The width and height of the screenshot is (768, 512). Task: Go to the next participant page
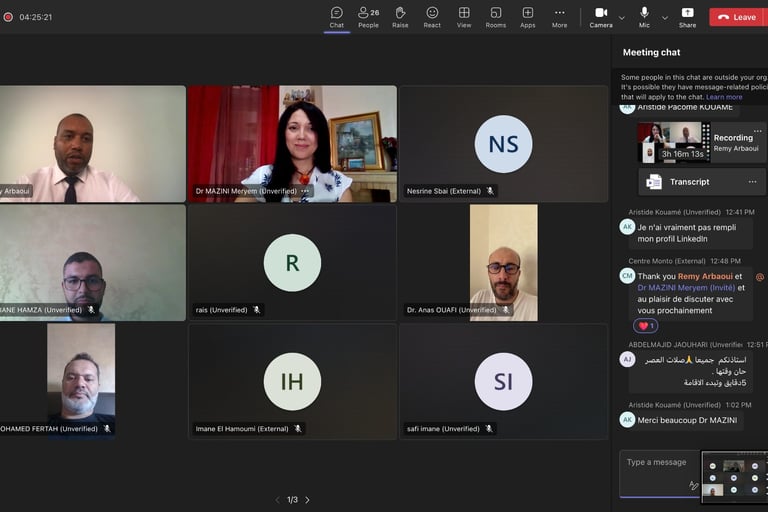point(308,500)
